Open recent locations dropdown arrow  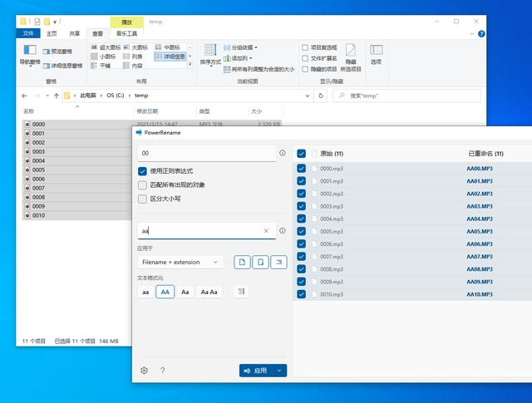[47, 96]
